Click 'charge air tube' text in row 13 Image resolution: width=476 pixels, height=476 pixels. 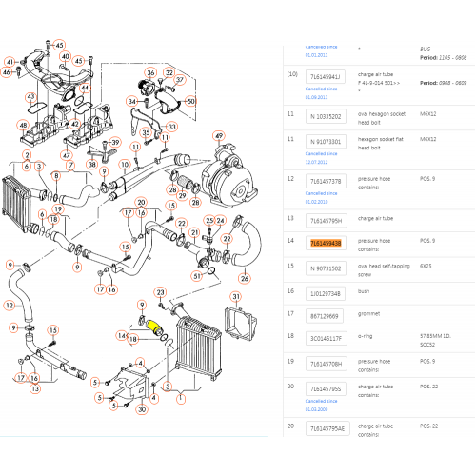pyautogui.click(x=375, y=218)
